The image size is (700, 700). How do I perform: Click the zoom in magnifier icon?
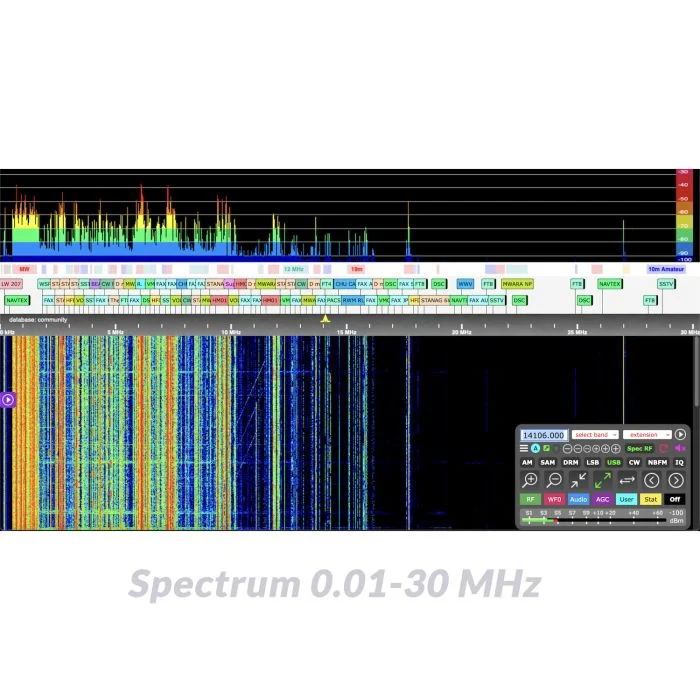pos(530,480)
